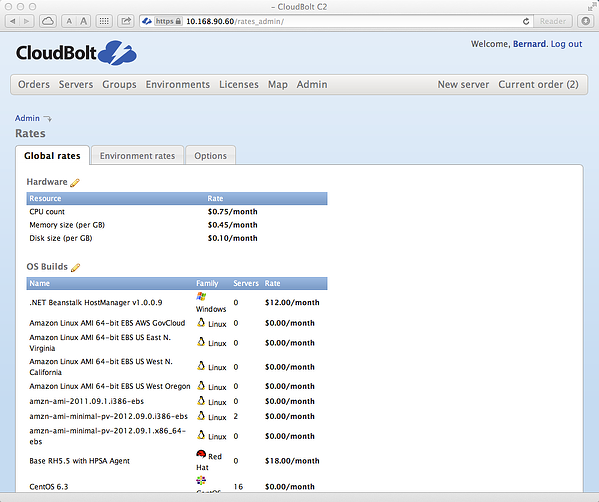Open the downloads icon in toolbar
Screen dimensions: 599x502
pos(586,21)
